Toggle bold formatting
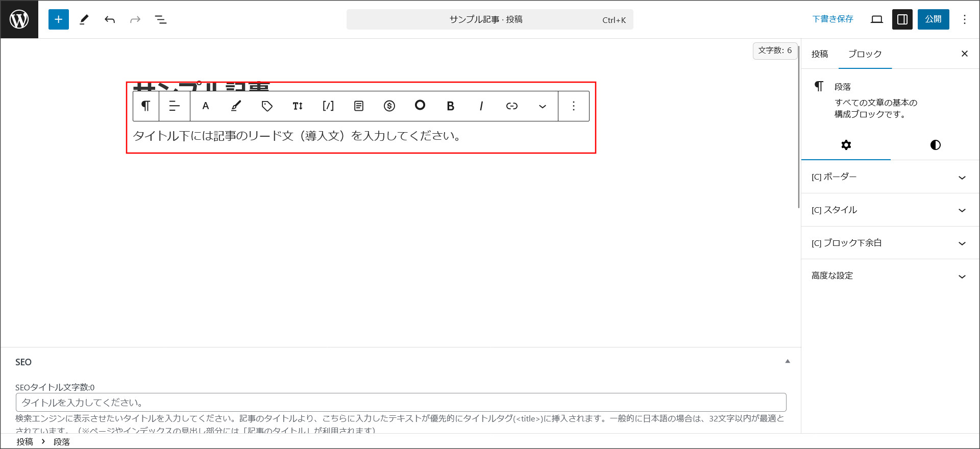The width and height of the screenshot is (980, 449). 450,106
